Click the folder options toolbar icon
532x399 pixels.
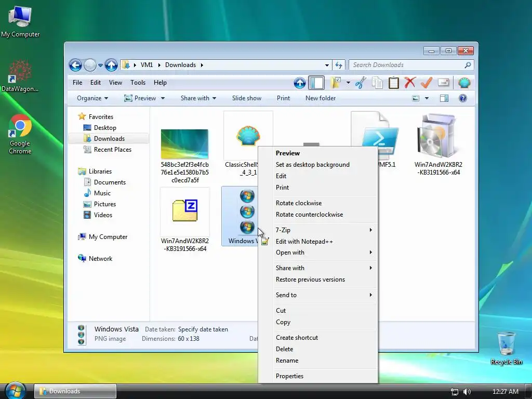(x=336, y=83)
